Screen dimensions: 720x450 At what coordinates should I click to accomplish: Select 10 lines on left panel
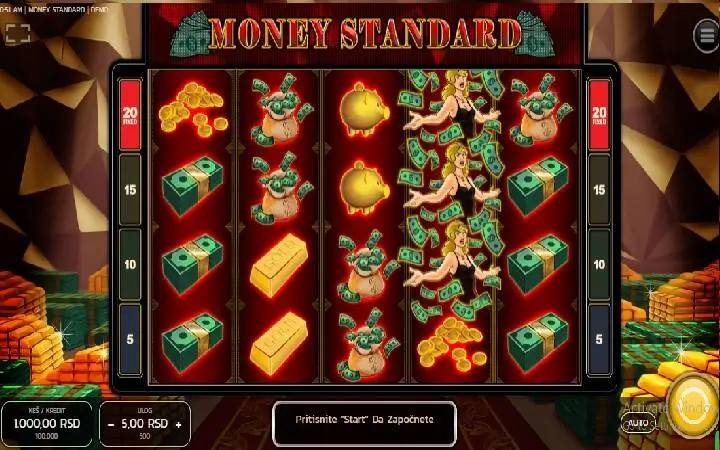[130, 264]
